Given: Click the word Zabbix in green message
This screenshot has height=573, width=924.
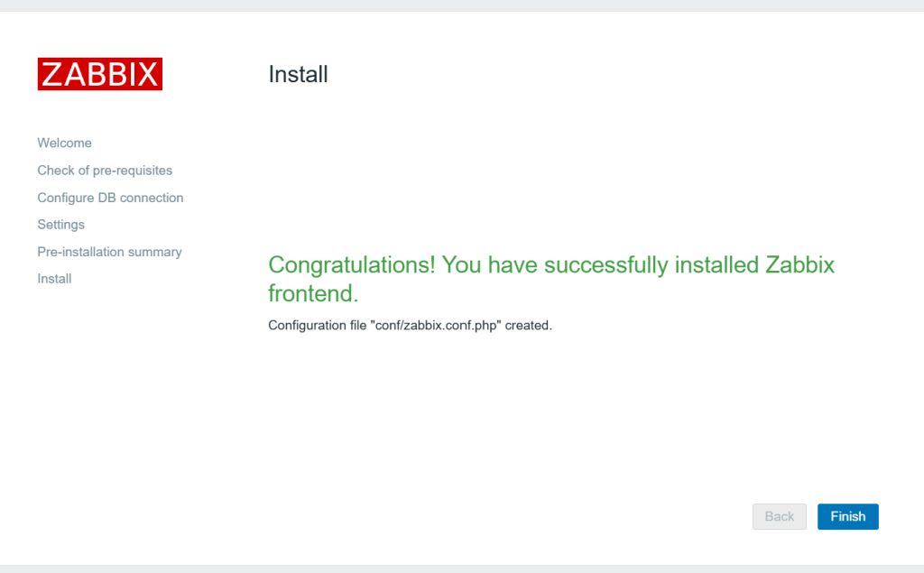Looking at the screenshot, I should 799,265.
